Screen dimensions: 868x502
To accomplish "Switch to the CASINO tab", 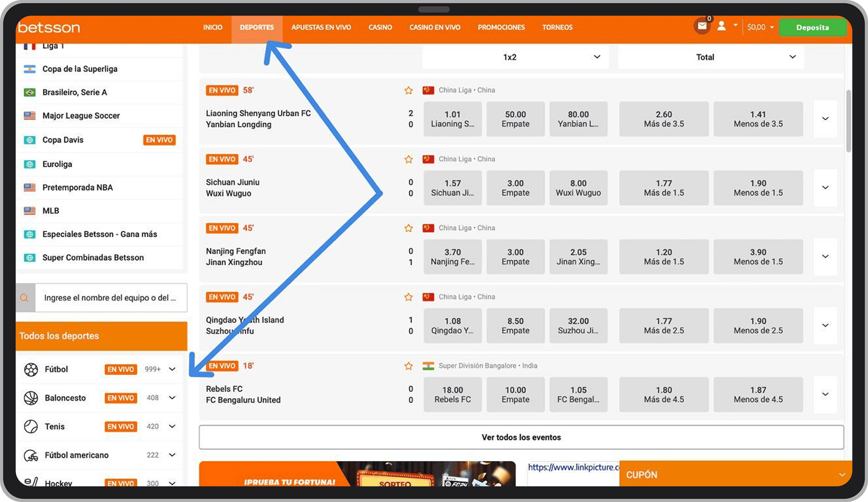I will point(380,28).
